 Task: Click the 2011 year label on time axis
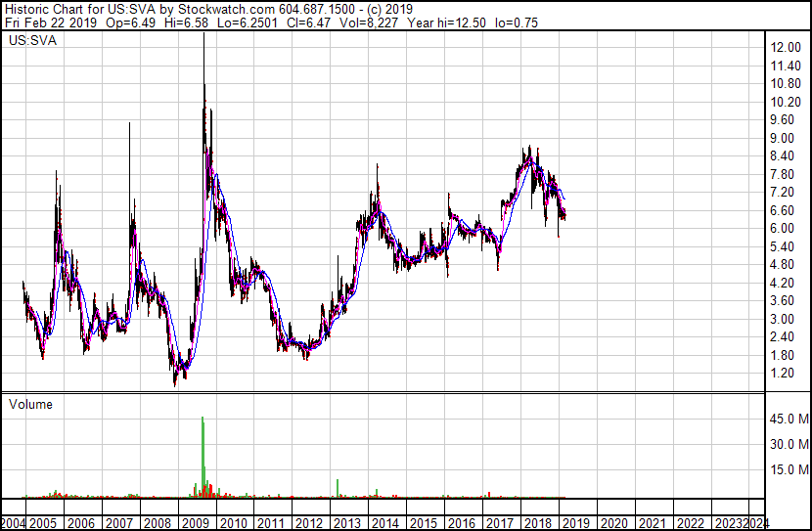click(x=271, y=523)
